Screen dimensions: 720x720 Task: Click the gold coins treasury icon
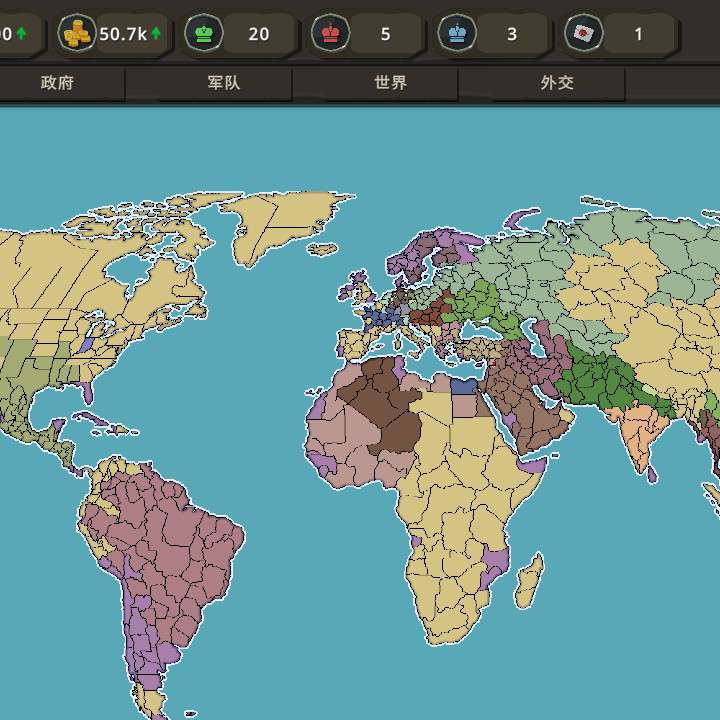pyautogui.click(x=76, y=34)
